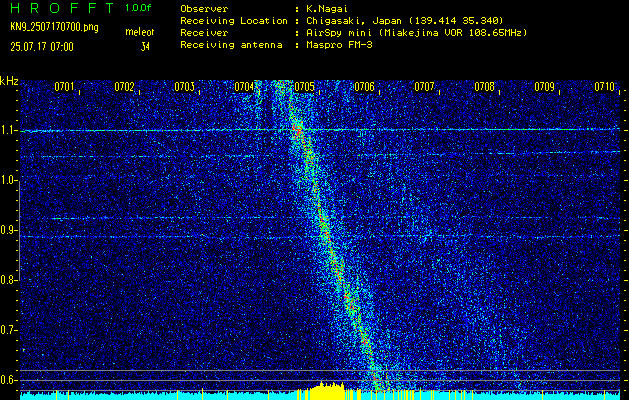This screenshot has height=400, width=629.
Task: Click the 0.8 kHz axis label
Action: click(9, 280)
